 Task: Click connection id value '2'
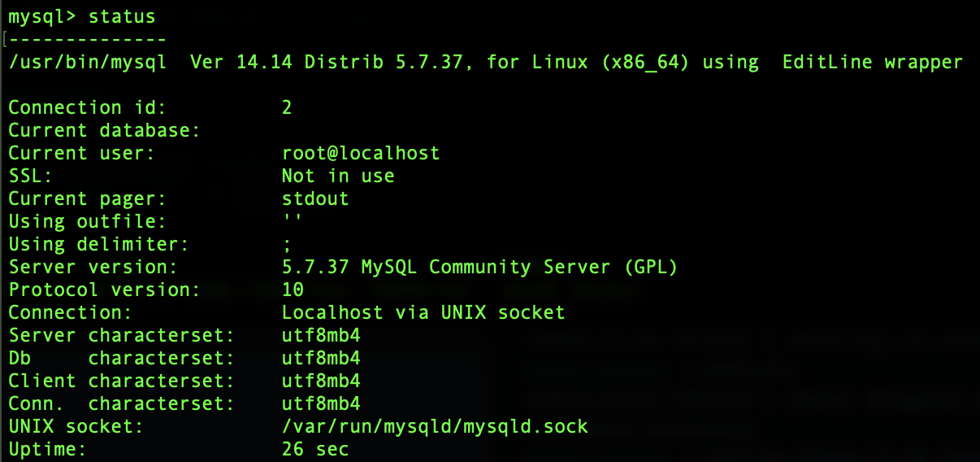pos(287,107)
